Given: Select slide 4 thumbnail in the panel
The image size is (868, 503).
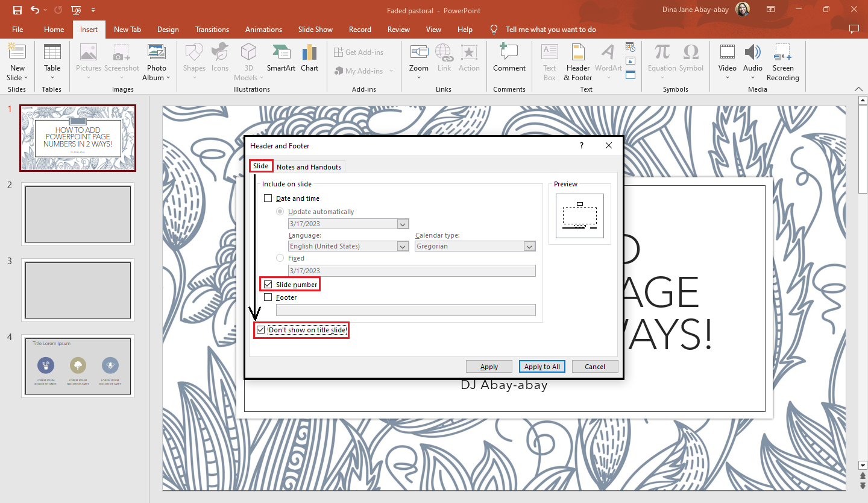Looking at the screenshot, I should 77,365.
